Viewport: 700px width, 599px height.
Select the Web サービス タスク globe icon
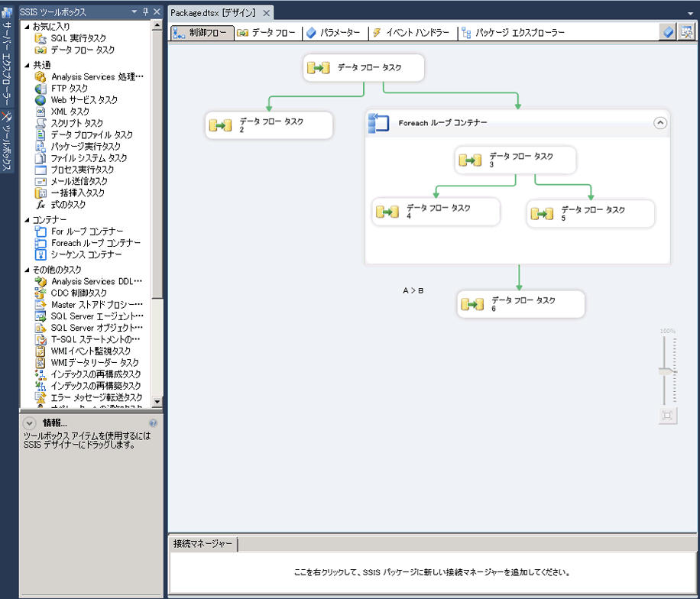pyautogui.click(x=41, y=100)
